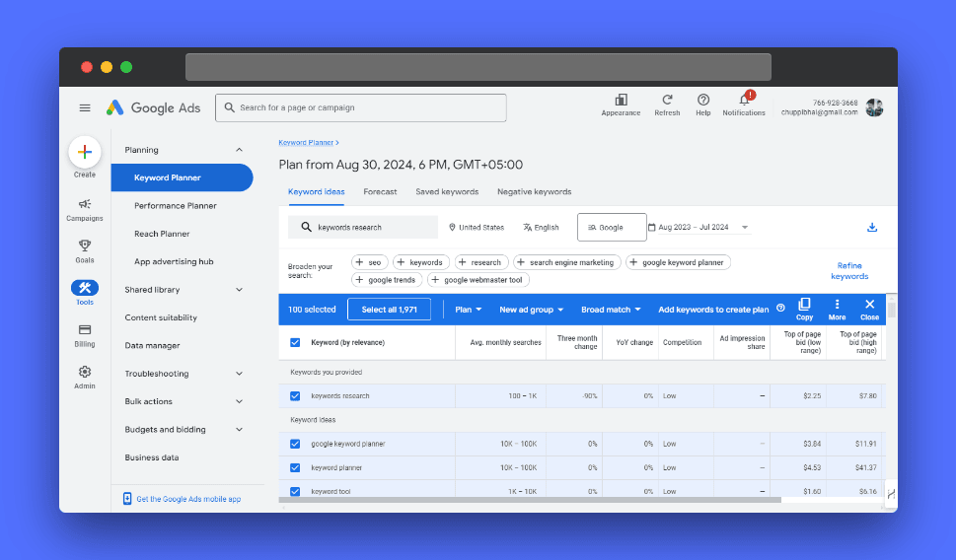Image resolution: width=956 pixels, height=560 pixels.
Task: Click Keyword Planner breadcrumb link
Action: [x=306, y=143]
